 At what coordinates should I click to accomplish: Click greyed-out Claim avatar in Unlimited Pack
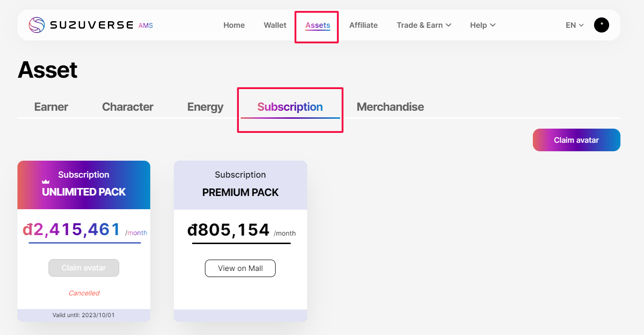tap(84, 268)
